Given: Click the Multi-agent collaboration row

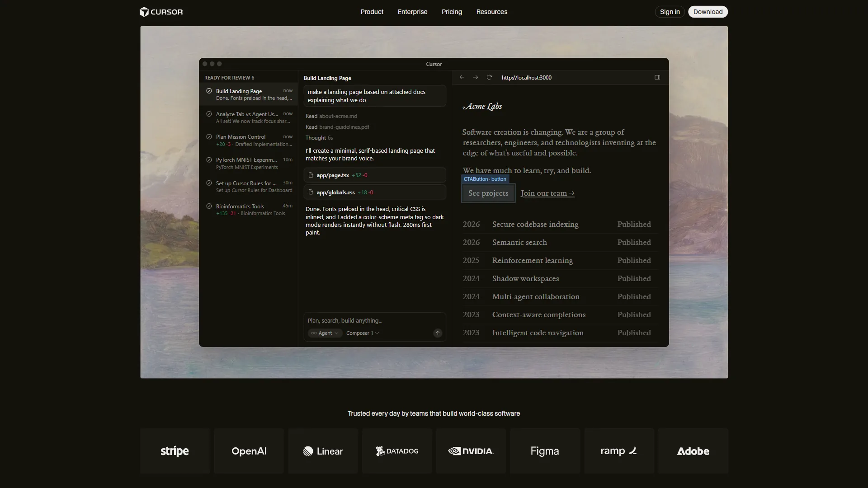Looking at the screenshot, I should (x=560, y=296).
